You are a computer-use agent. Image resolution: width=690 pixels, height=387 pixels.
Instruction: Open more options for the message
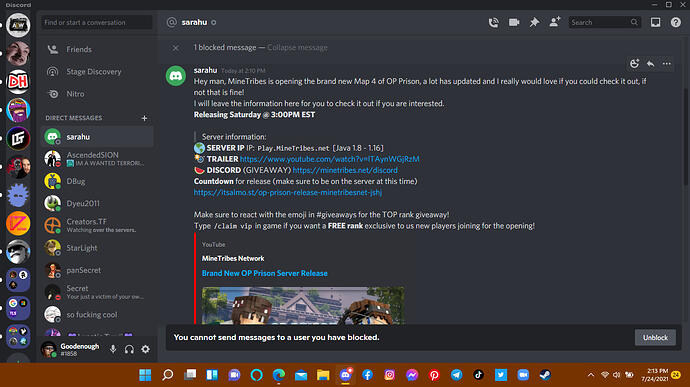[667, 64]
